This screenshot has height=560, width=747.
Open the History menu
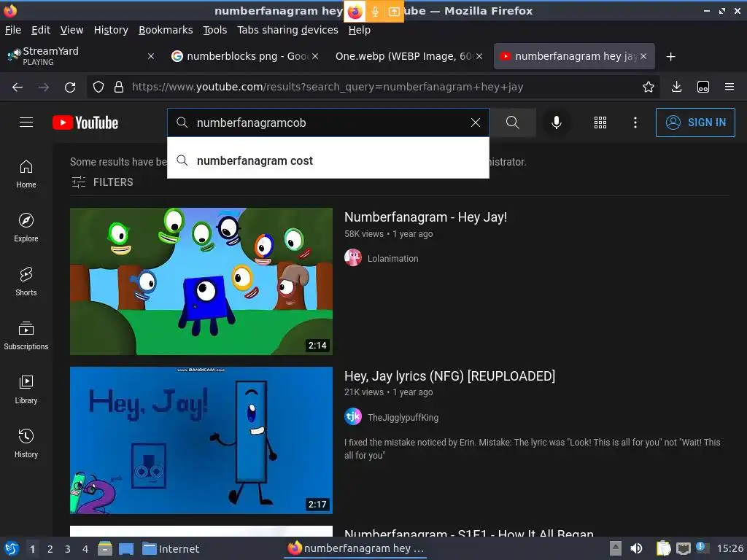[111, 30]
